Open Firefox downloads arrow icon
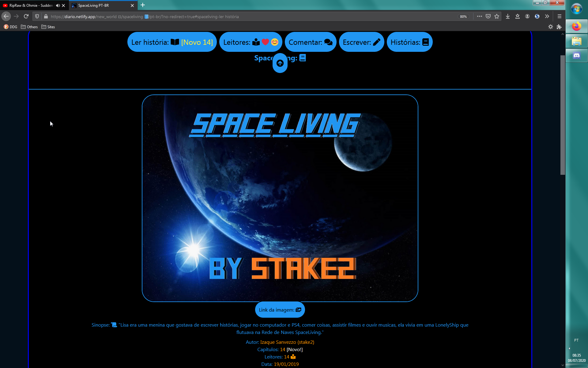588x368 pixels. 508,17
